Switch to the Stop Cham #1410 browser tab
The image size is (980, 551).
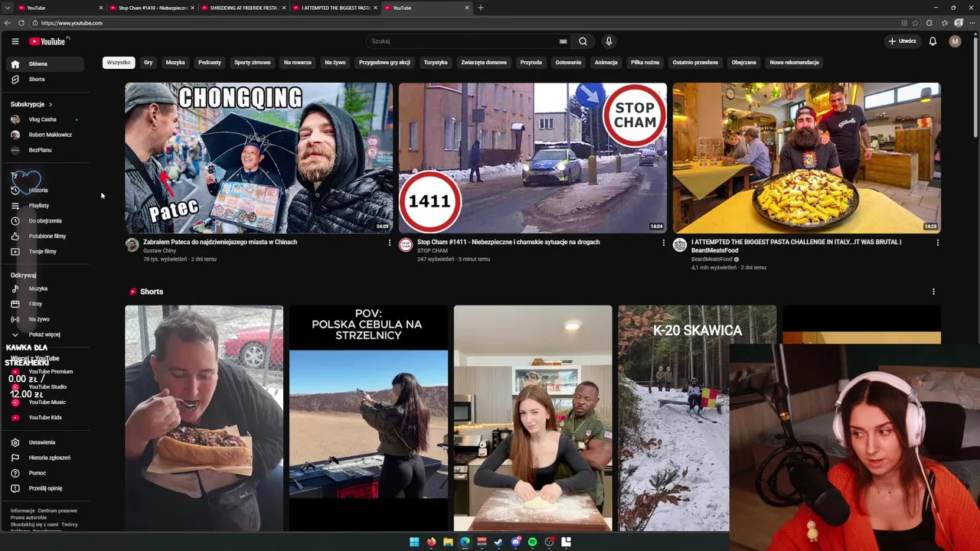(x=151, y=8)
